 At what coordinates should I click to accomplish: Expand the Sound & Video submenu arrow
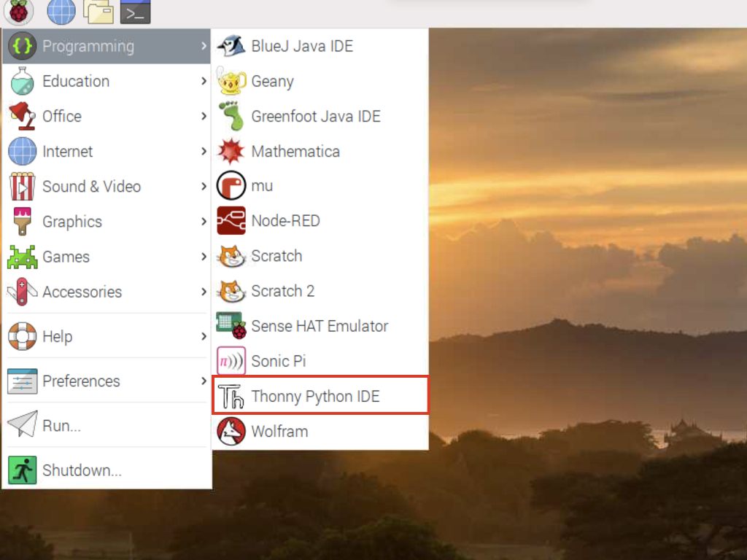tap(204, 186)
